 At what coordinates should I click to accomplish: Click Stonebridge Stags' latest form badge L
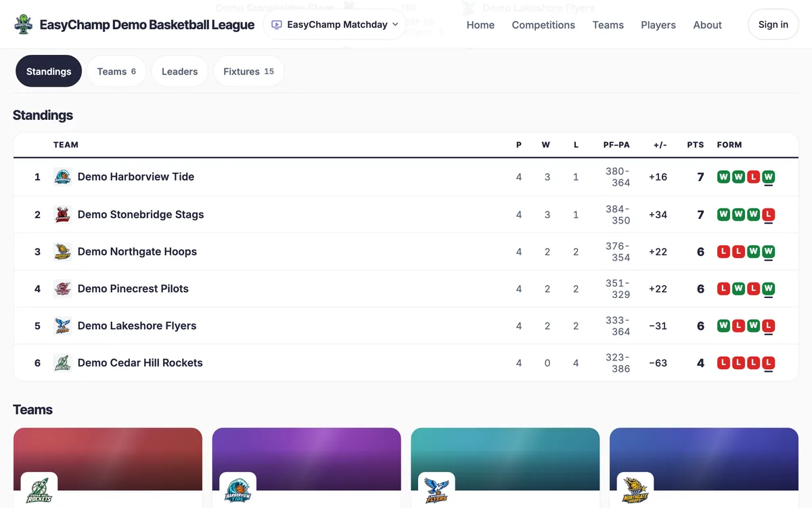768,215
